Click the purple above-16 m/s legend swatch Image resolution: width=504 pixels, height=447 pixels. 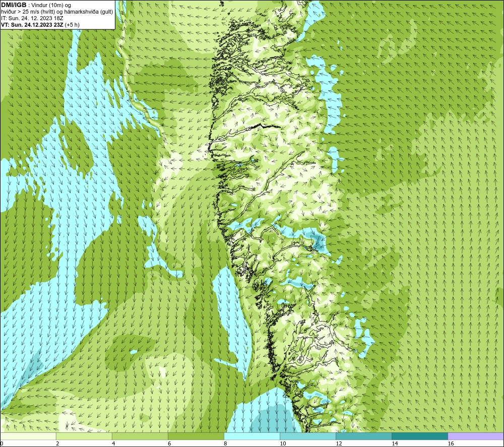point(476,436)
